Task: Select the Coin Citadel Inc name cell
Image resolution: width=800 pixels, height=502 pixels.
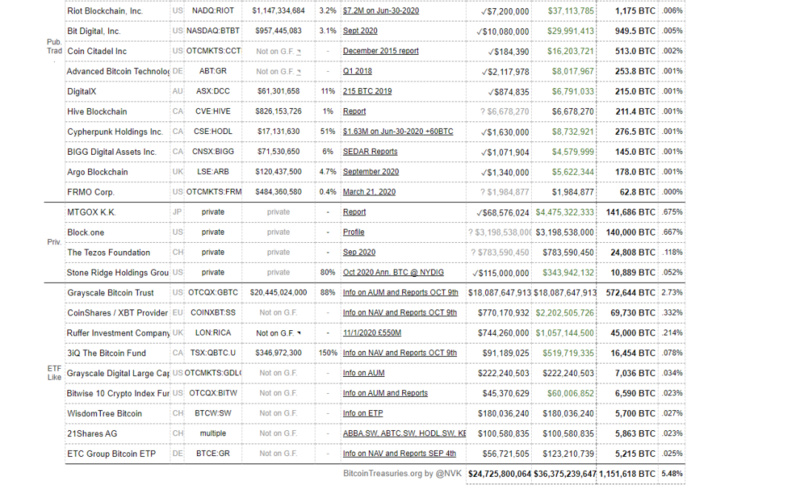Action: click(x=118, y=51)
